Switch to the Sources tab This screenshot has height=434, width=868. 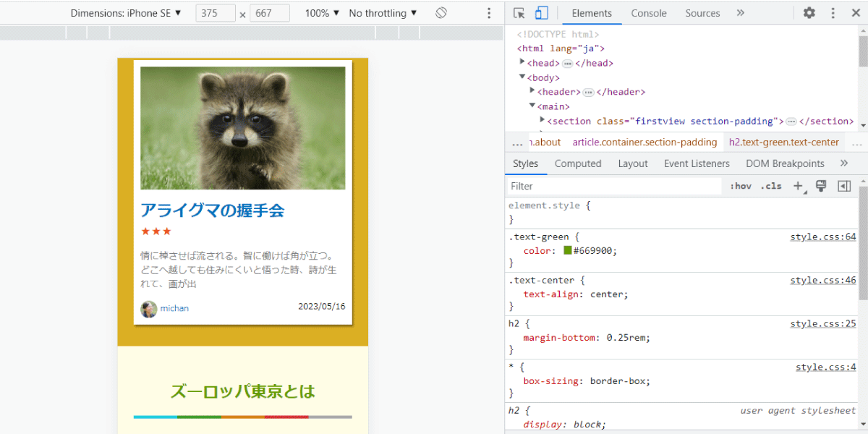pyautogui.click(x=702, y=13)
